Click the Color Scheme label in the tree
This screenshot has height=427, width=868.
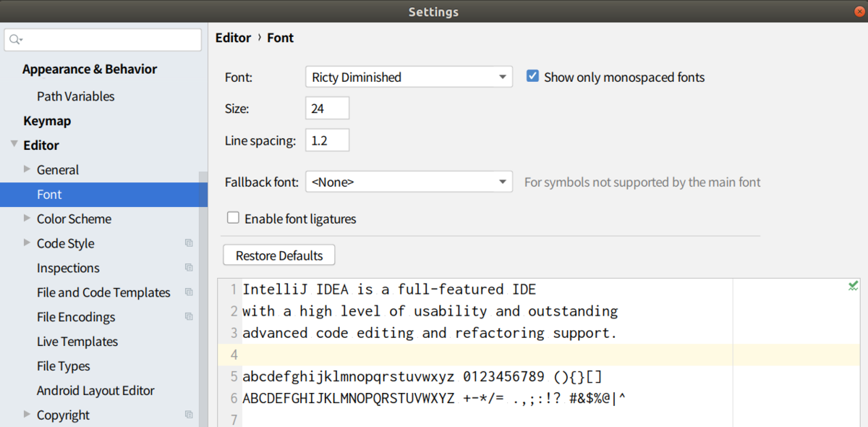tap(74, 219)
